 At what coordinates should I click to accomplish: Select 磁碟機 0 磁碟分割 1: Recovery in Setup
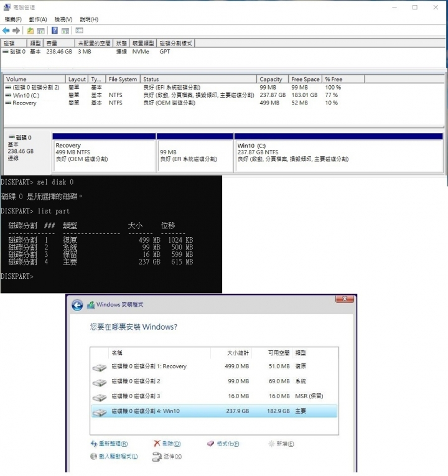(x=214, y=366)
